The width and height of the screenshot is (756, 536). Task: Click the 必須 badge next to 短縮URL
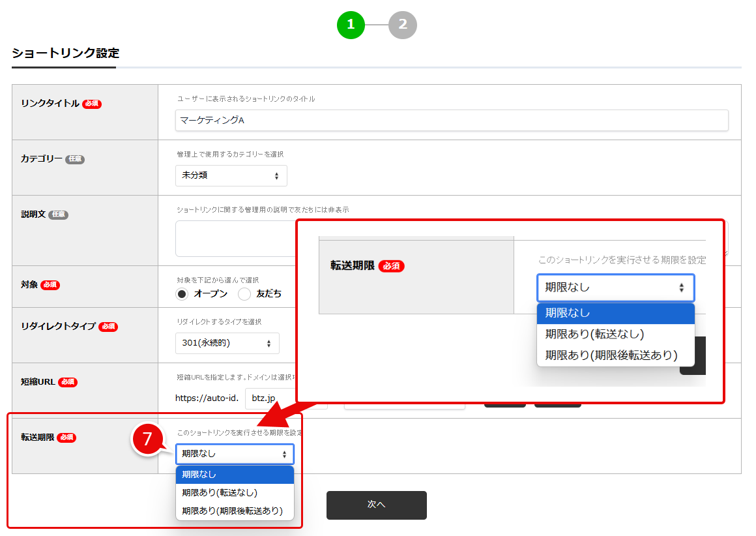(68, 383)
